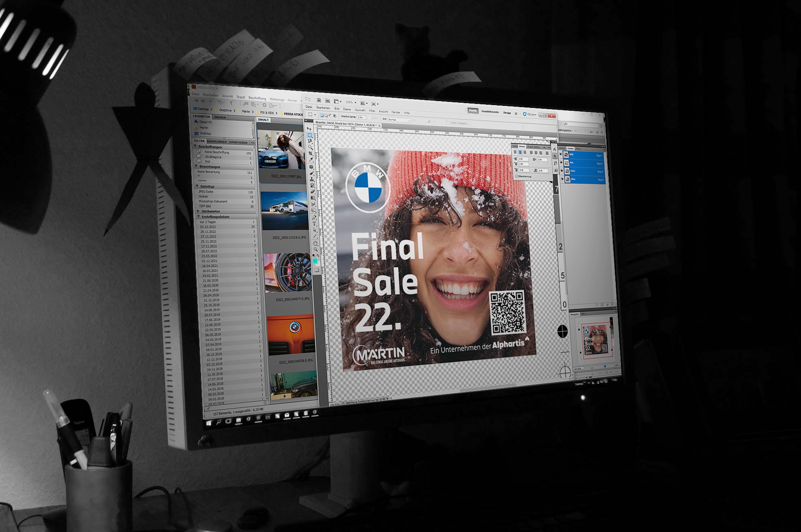801x532 pixels.
Task: Go to OneDrive in the path bar
Action: coord(225,110)
